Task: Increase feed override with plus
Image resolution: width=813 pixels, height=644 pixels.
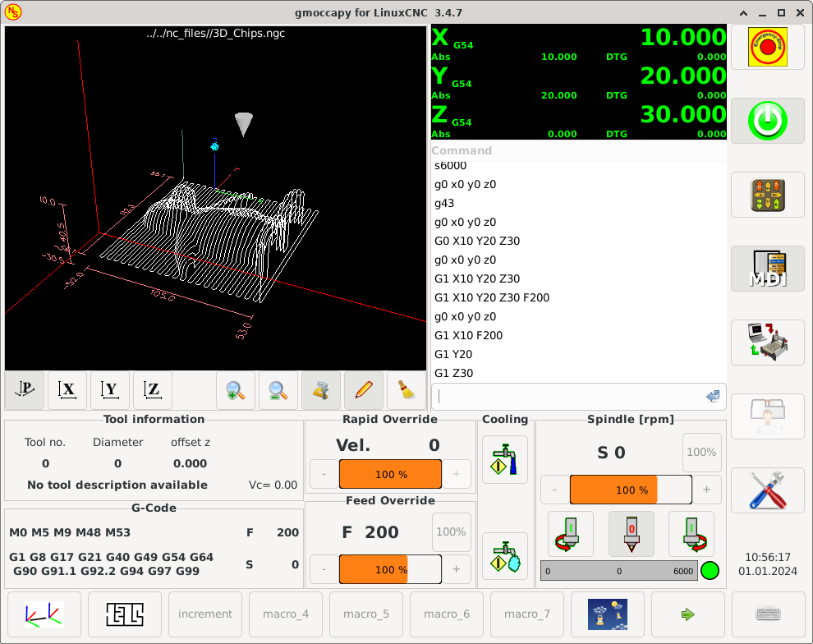Action: click(457, 569)
